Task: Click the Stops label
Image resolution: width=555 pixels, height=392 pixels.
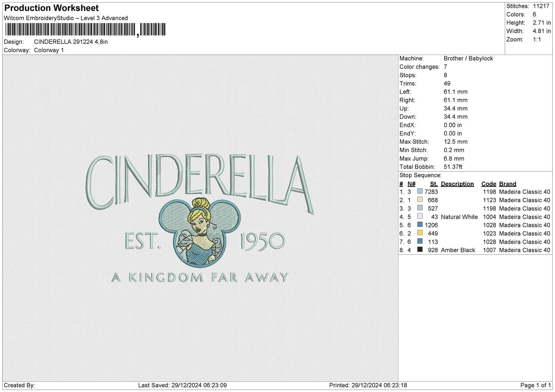Action: pos(408,75)
